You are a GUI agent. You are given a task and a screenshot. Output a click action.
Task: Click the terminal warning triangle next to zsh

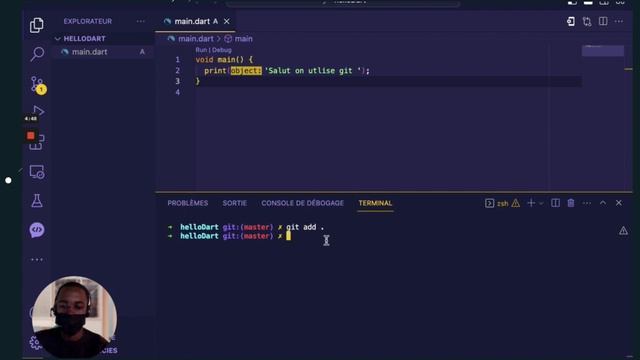[x=516, y=203]
